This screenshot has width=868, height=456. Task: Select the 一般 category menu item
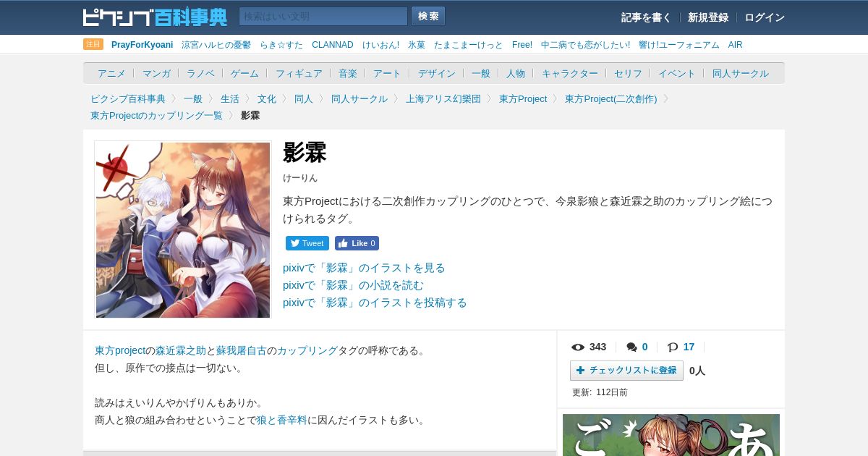tap(481, 74)
